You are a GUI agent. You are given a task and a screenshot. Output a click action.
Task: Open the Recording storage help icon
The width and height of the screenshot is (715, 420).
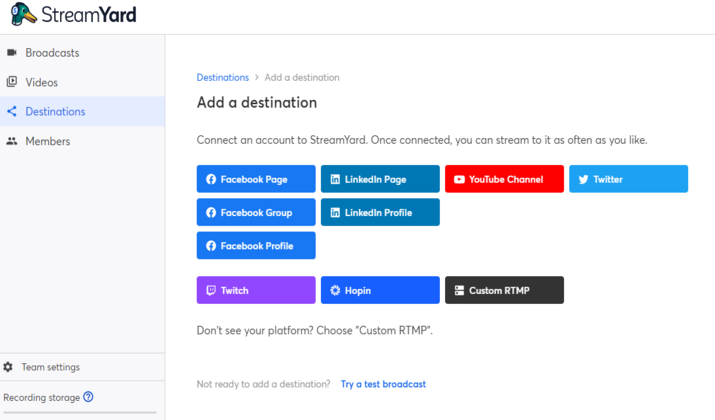pyautogui.click(x=88, y=397)
